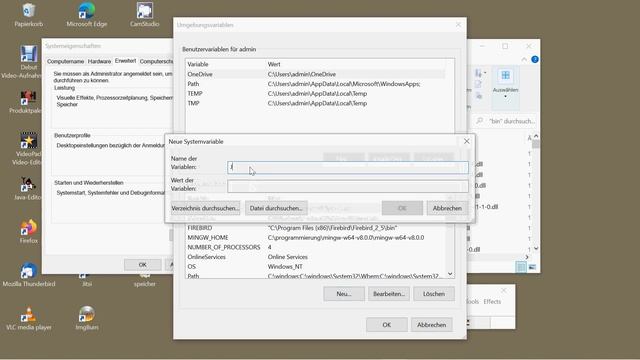Select the Path row under Benutzervariablen
The image size is (640, 360).
tap(315, 84)
